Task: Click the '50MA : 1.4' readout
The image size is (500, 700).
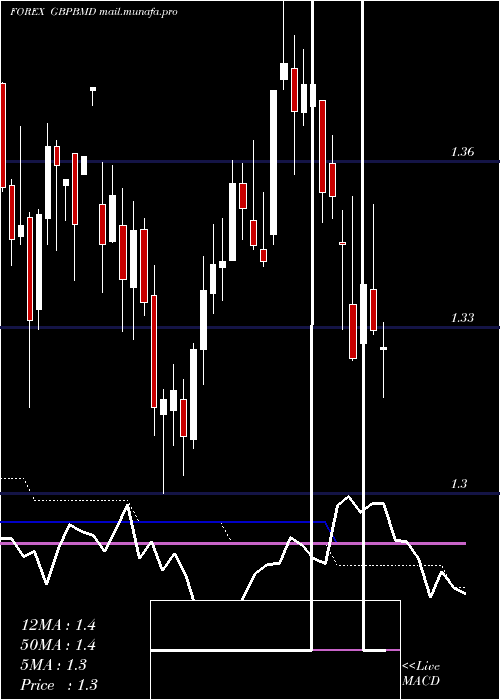Action: click(x=58, y=645)
